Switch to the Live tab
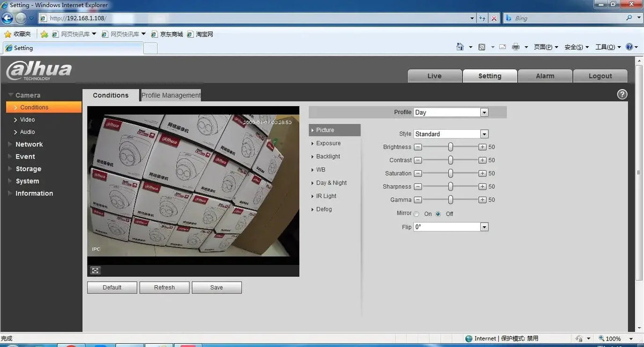Screen dimensions: 644x347 tap(435, 76)
